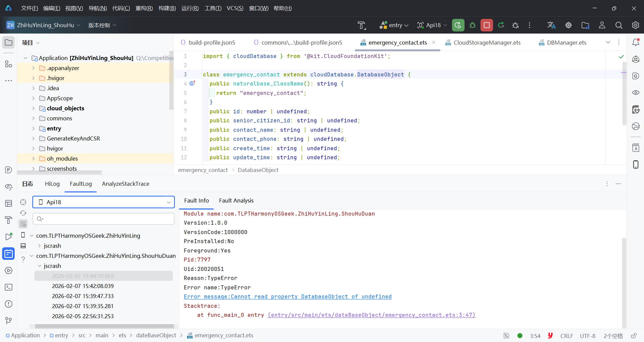Viewport: 644px width, 342px height.
Task: Toggle the read-only lock in status bar
Action: click(634, 336)
